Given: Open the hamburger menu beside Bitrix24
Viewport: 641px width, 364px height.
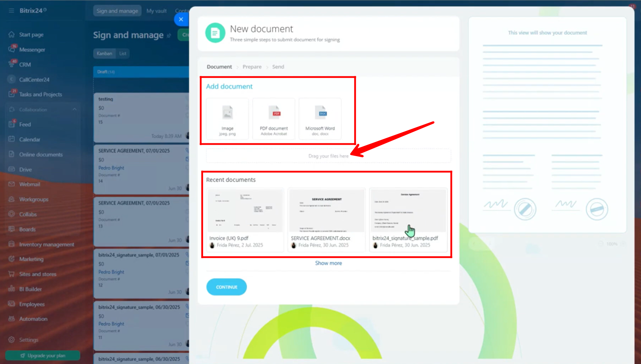Looking at the screenshot, I should point(11,11).
